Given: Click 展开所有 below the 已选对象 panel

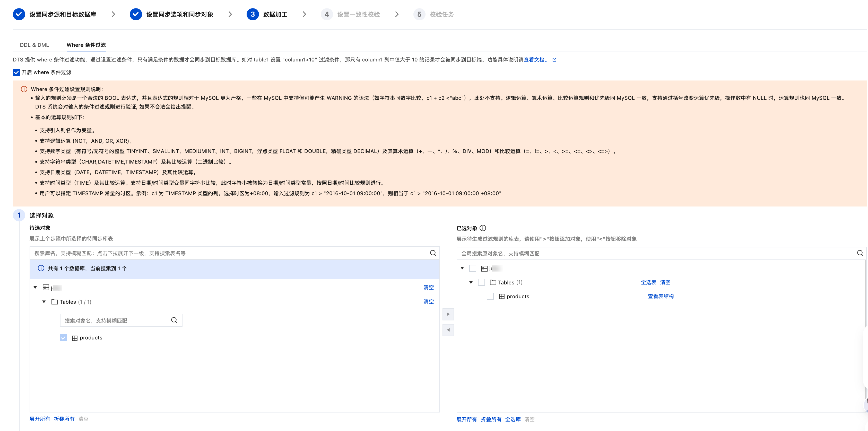Looking at the screenshot, I should pos(467,419).
